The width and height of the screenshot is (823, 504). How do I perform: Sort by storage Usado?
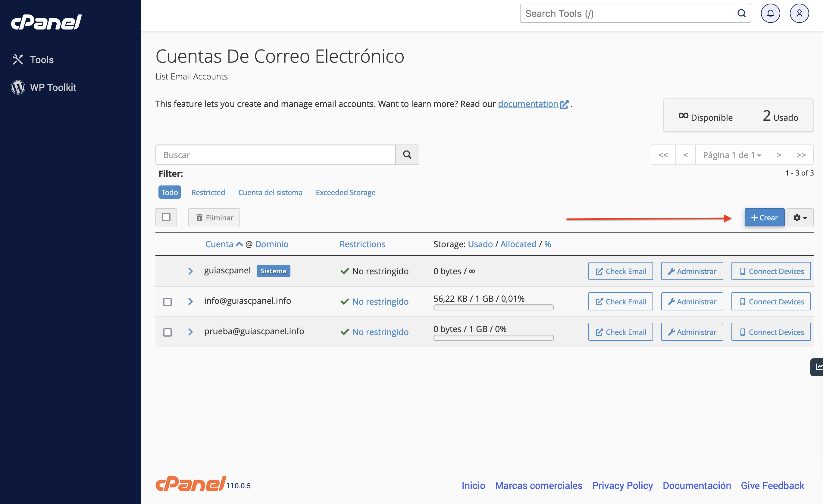pyautogui.click(x=480, y=244)
